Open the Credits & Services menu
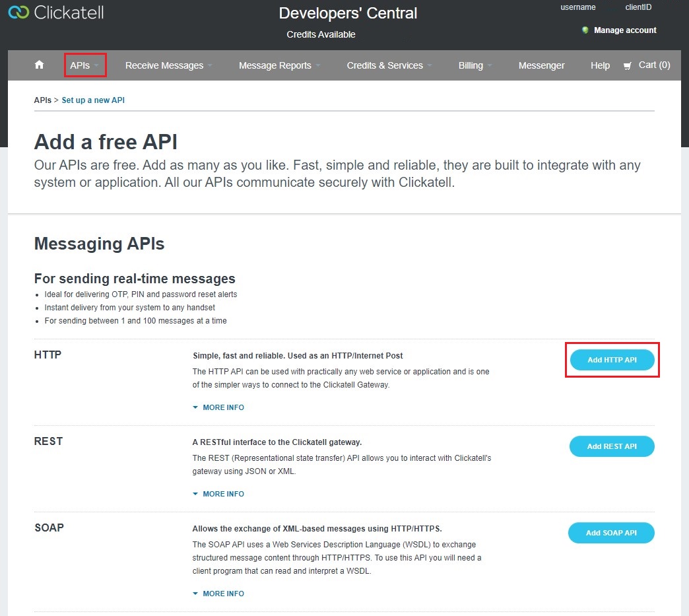This screenshot has height=616, width=689. click(x=385, y=65)
